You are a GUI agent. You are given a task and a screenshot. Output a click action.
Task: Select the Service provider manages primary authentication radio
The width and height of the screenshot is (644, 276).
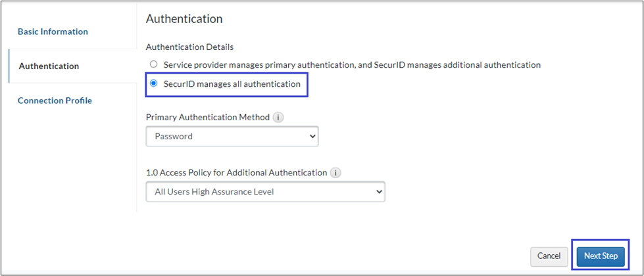(154, 65)
